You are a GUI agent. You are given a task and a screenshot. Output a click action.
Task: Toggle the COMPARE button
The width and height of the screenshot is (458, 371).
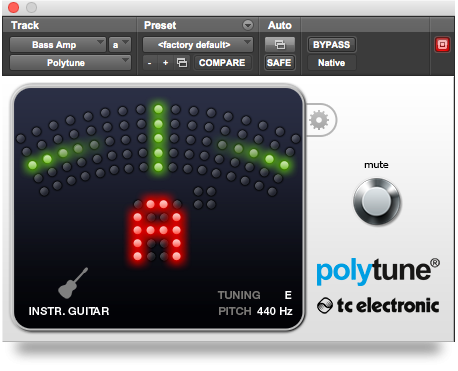click(x=222, y=63)
